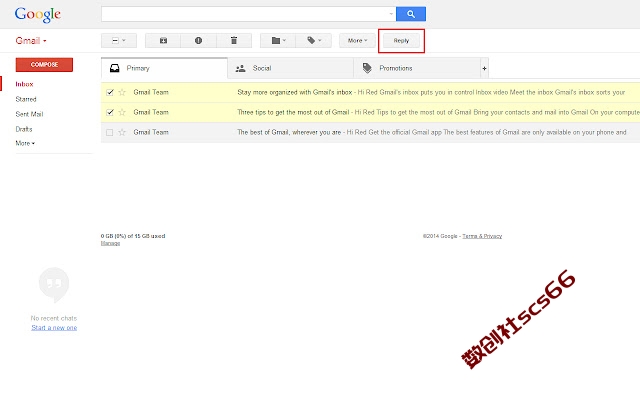Open the select-all checkbox dropdown

[119, 40]
